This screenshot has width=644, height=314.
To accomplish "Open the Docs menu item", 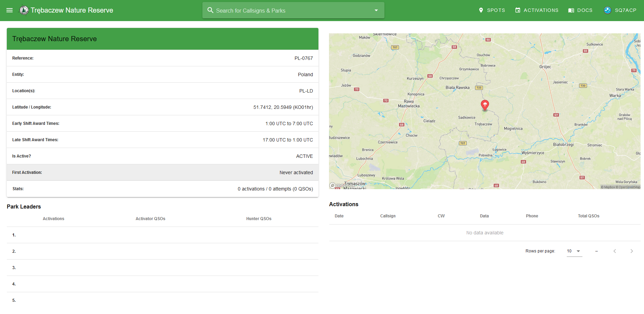I will click(580, 10).
